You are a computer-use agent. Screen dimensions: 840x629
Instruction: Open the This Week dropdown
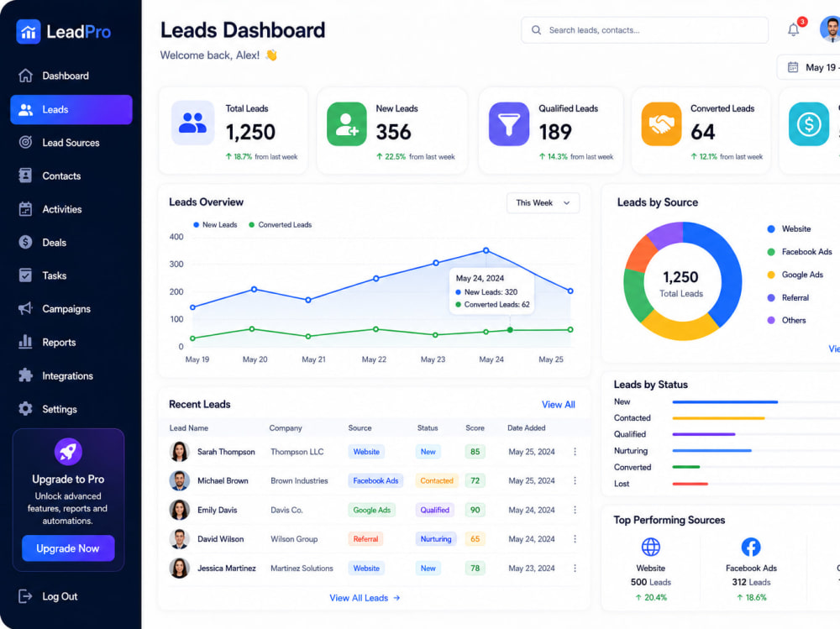[543, 202]
